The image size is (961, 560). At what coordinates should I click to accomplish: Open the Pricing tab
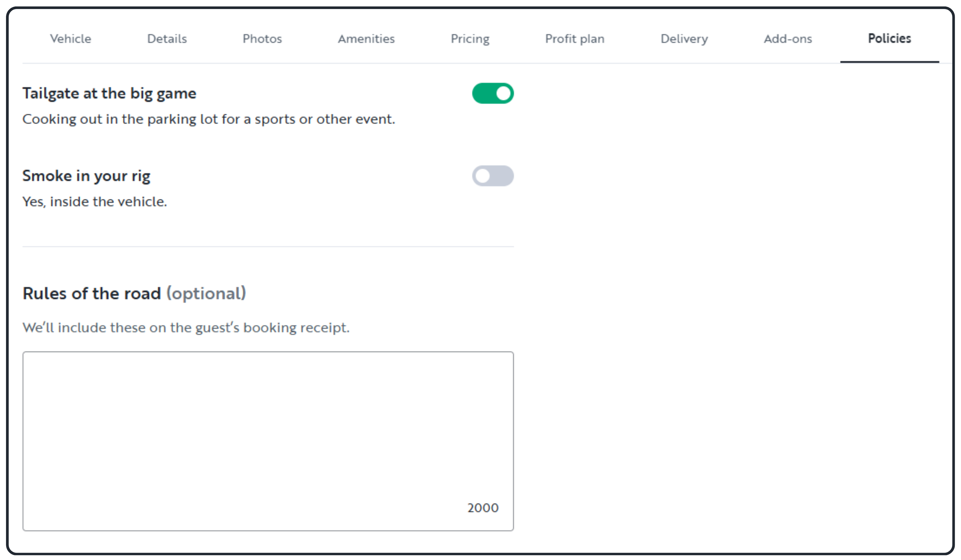tap(470, 38)
